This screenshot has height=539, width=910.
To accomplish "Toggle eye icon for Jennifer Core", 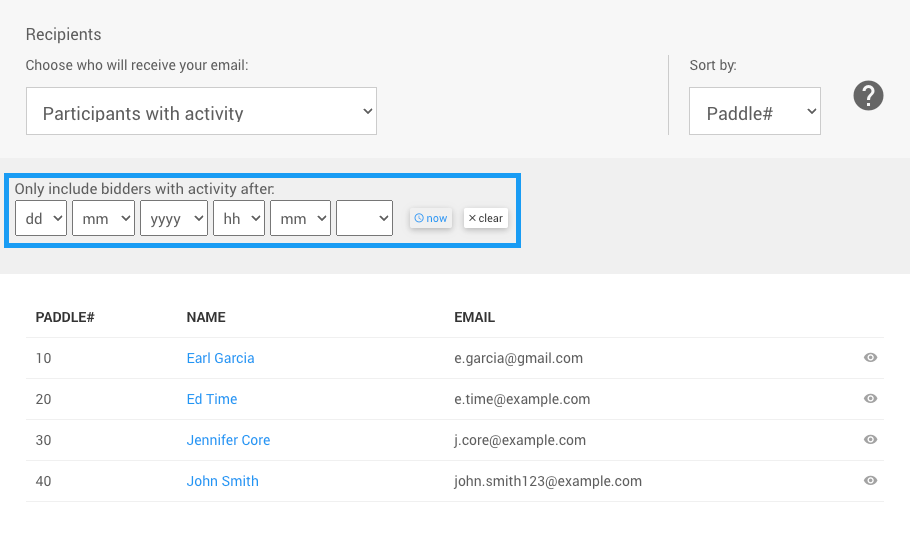I will [870, 440].
